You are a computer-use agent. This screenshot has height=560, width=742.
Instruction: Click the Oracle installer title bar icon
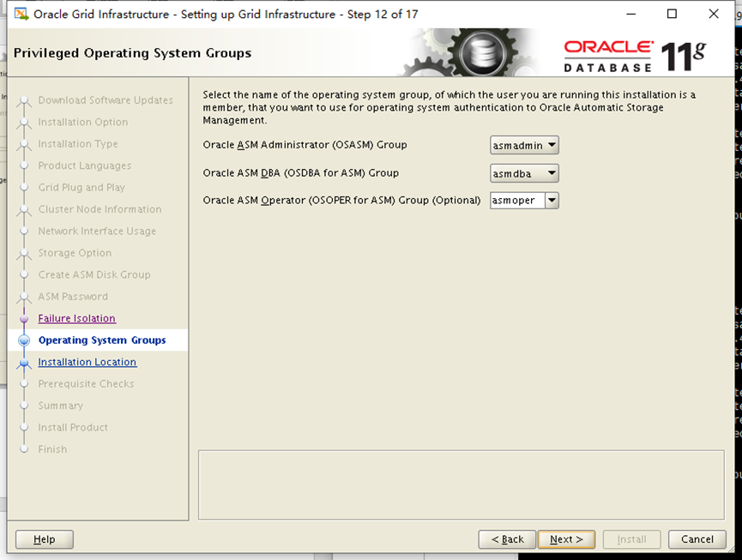point(21,14)
